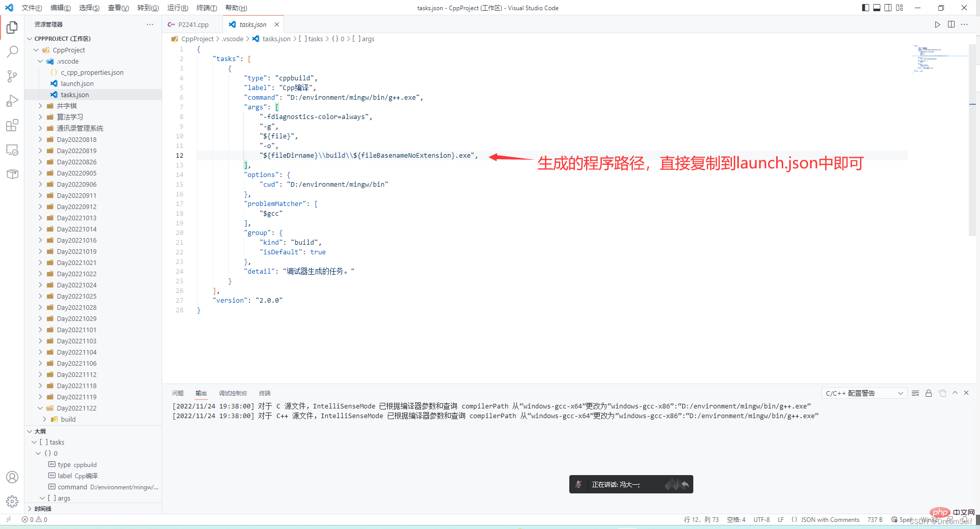Open the Remote Explorer icon

pos(12,150)
